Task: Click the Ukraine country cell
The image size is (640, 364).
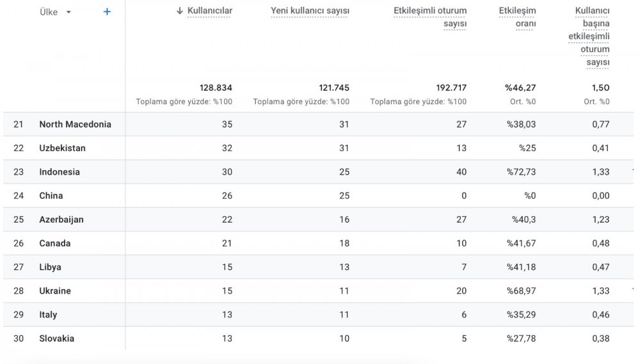Action: 55,290
